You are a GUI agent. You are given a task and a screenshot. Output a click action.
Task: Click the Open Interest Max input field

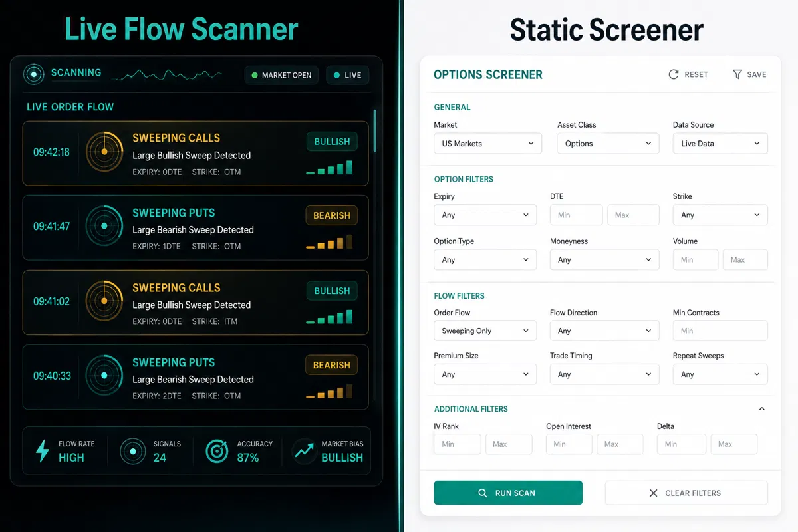click(x=620, y=444)
